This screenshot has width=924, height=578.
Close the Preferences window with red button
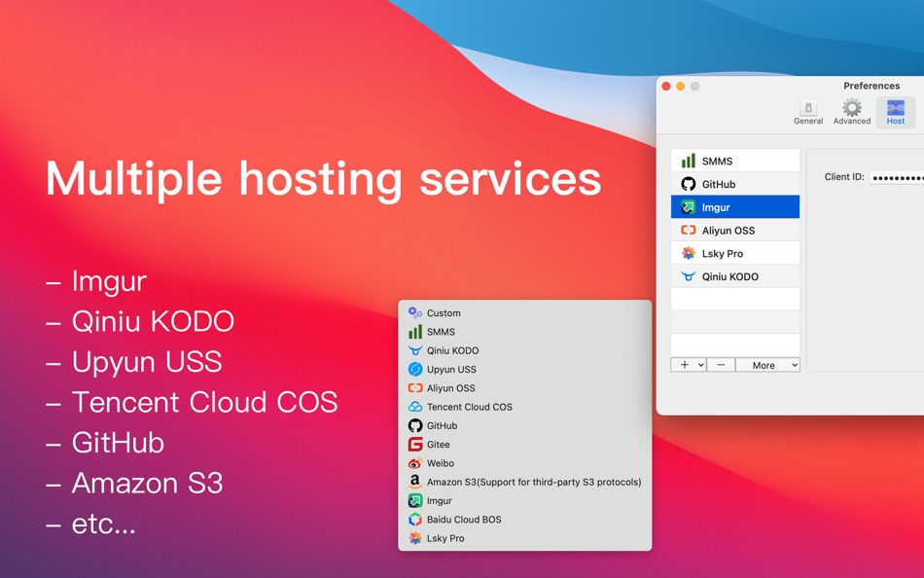666,86
